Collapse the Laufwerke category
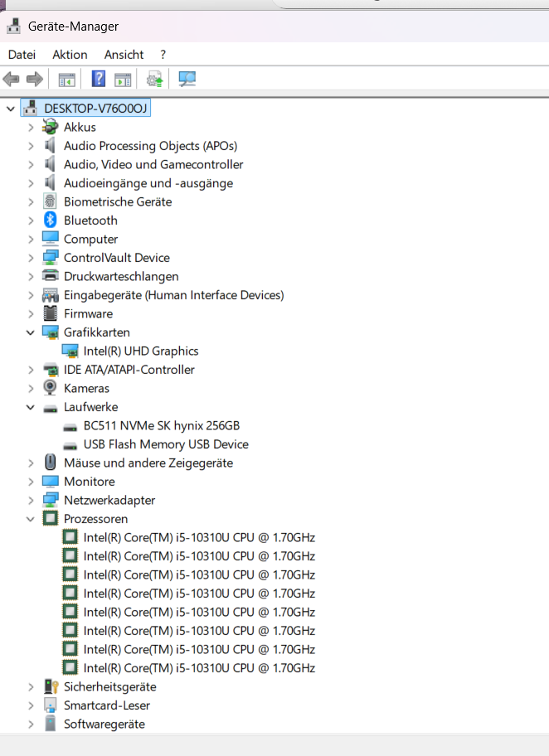This screenshot has height=756, width=549. point(31,407)
